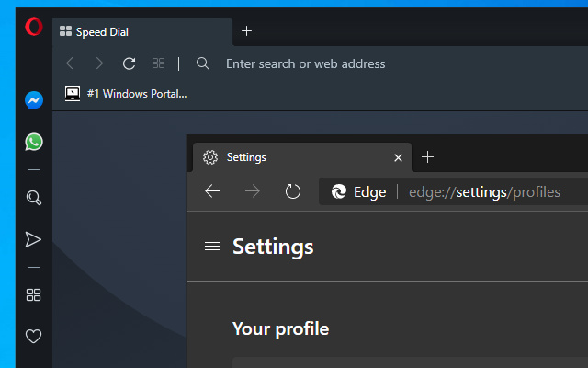Go back in Edge
The height and width of the screenshot is (368, 588).
point(212,191)
